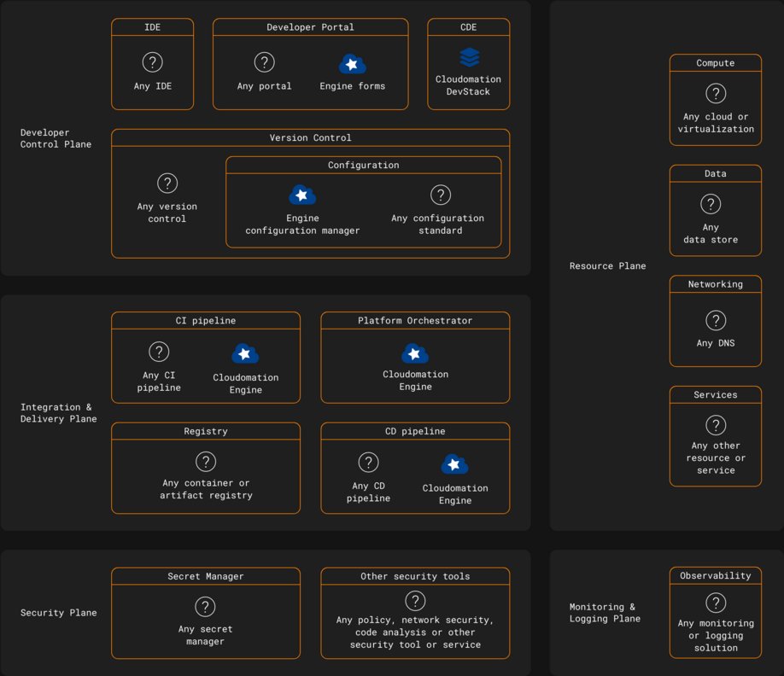Select the Configuration box header
Screen dimensions: 784x676
click(364, 165)
